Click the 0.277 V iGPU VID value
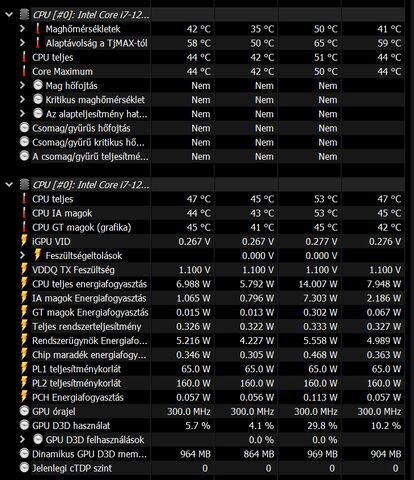Image resolution: width=414 pixels, height=480 pixels. coord(321,242)
